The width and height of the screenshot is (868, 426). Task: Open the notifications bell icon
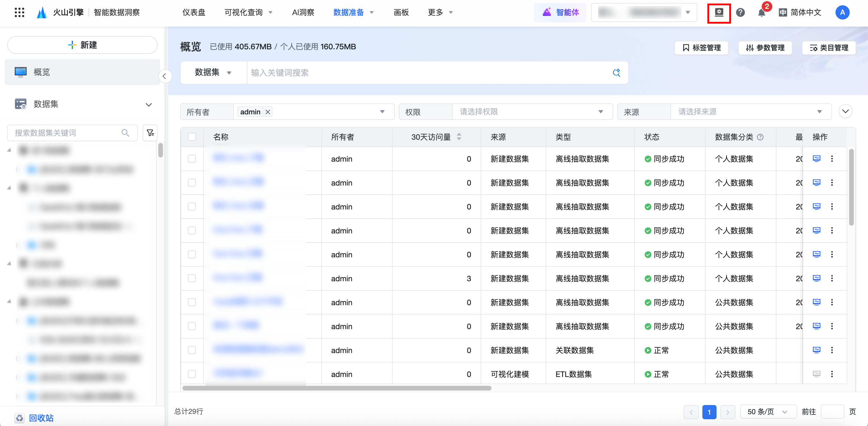(x=761, y=13)
